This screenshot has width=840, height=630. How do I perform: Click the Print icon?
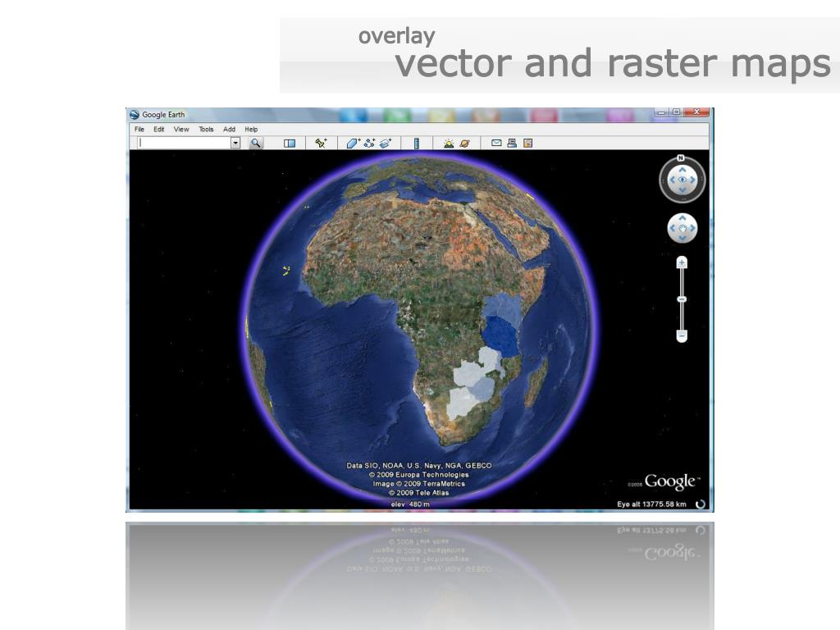[512, 143]
